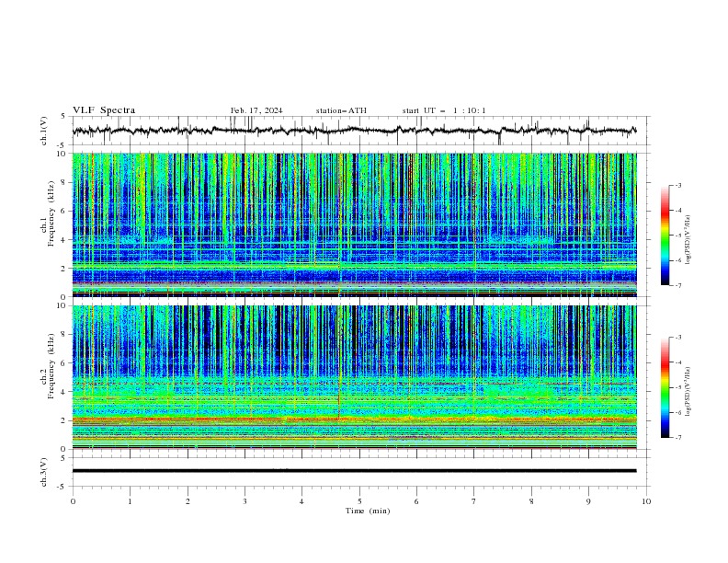This screenshot has height=563, width=728.
Task: Select the date text "Feb. 17, 2024"
Action: point(256,110)
